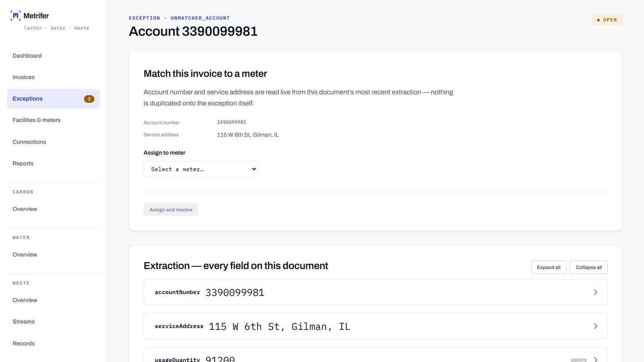Open Facilities & meters
This screenshot has width=644, height=362.
point(53,120)
